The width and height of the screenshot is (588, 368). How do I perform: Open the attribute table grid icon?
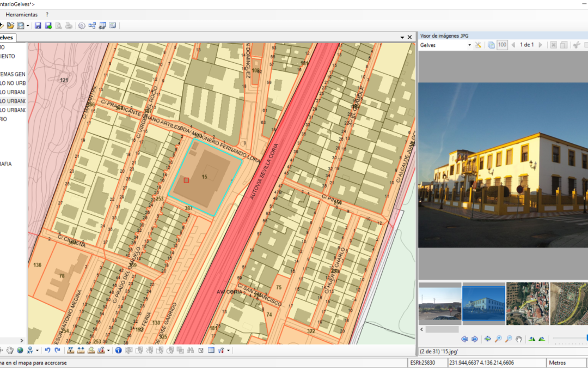211,350
